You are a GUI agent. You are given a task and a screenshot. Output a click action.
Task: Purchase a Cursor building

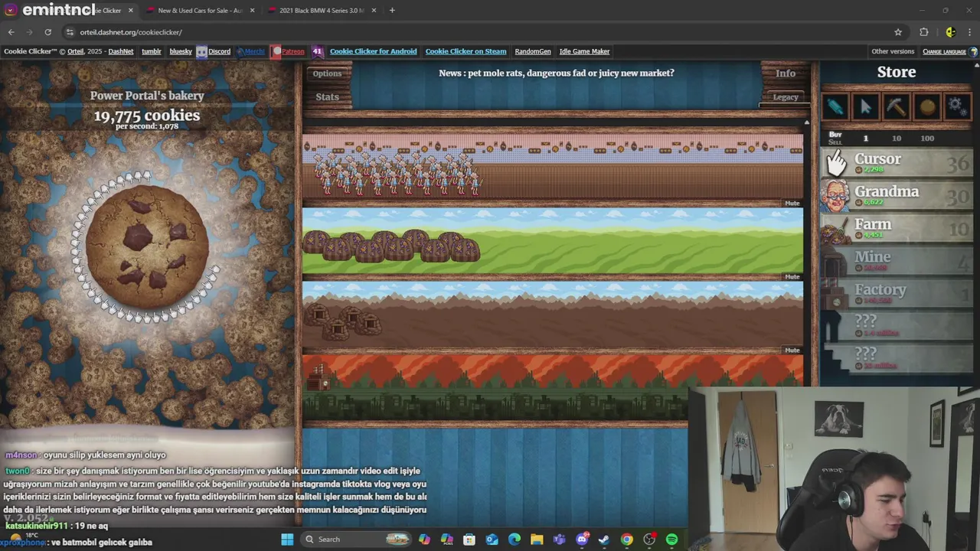[897, 163]
